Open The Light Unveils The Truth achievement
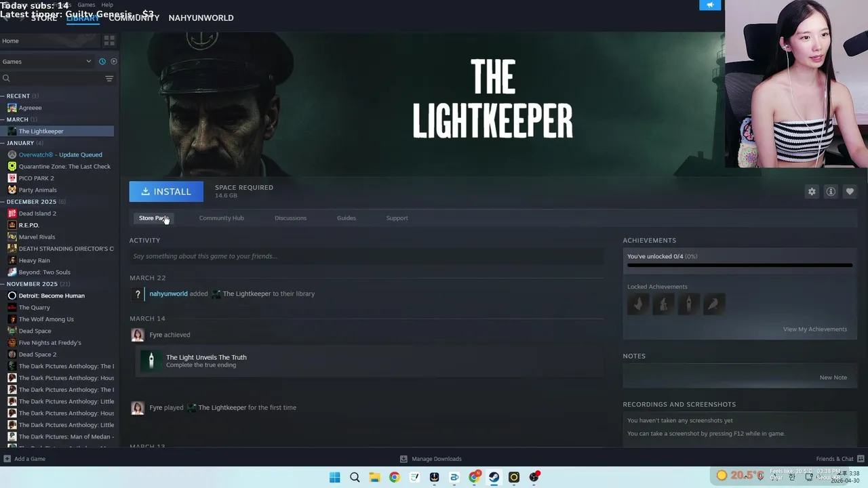The width and height of the screenshot is (868, 488). coord(206,357)
